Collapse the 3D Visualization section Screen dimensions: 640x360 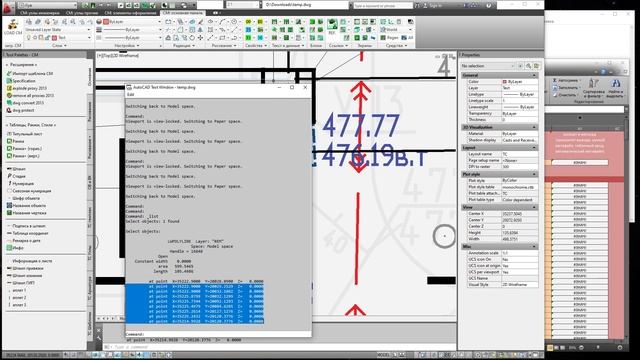(x=534, y=127)
